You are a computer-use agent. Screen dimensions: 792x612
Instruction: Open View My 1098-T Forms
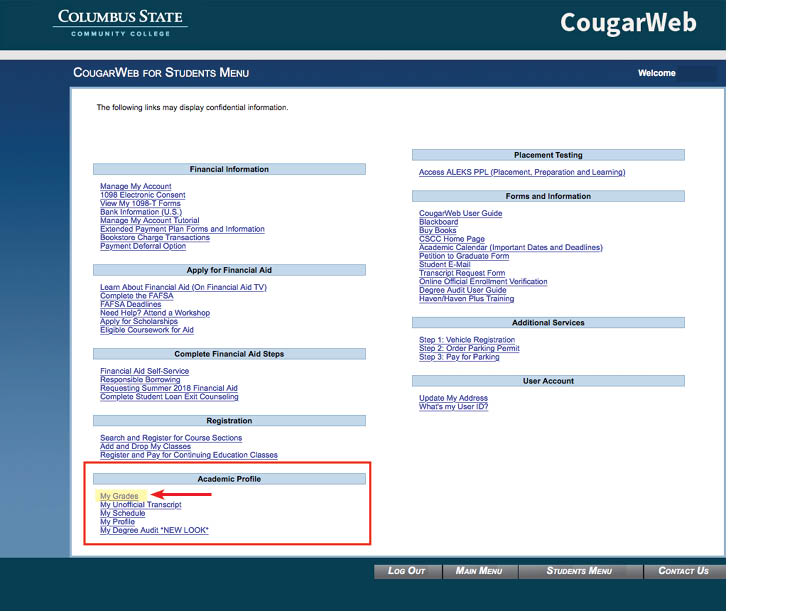(140, 204)
